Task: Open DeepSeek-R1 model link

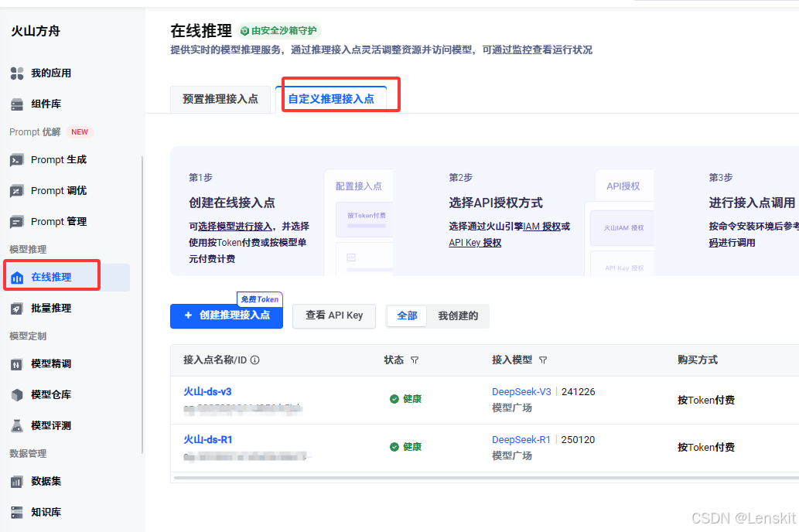Action: click(x=521, y=440)
